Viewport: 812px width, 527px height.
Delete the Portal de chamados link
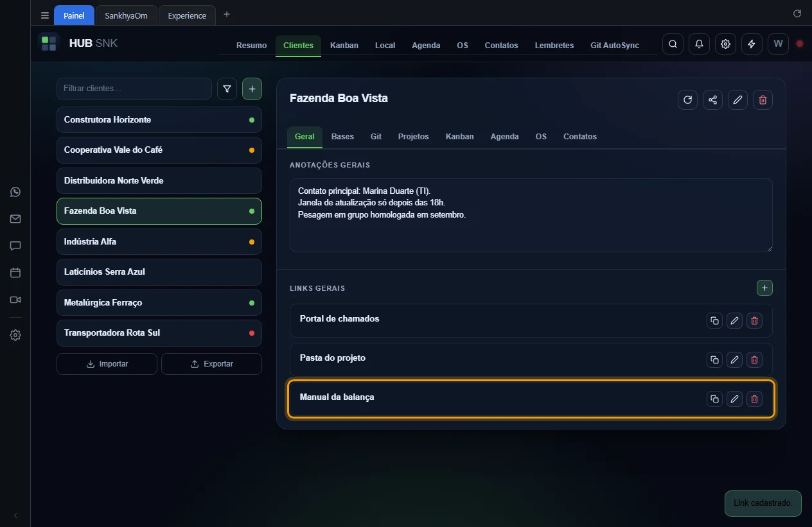[x=754, y=320]
